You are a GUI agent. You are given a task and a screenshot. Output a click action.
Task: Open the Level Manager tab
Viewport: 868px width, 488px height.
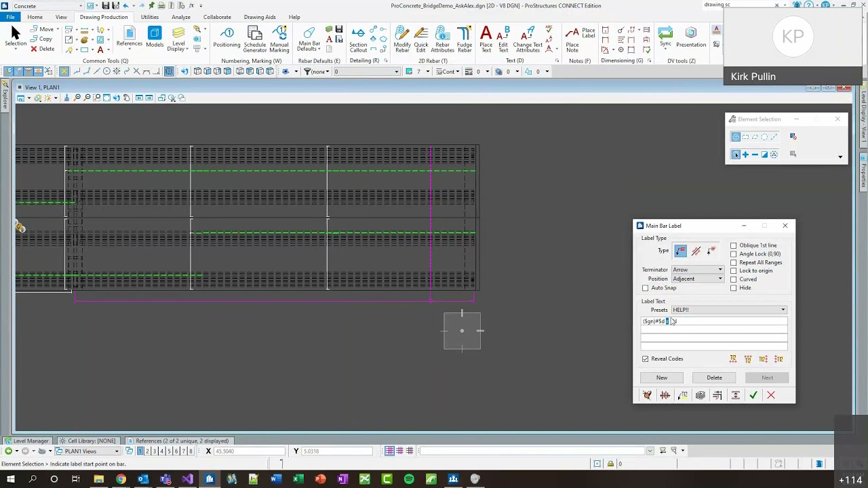pos(27,441)
